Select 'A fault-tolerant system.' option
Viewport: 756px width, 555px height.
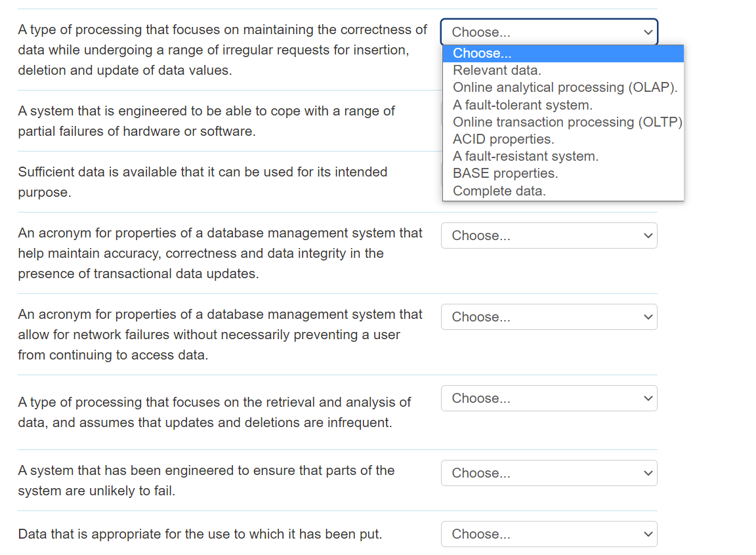[x=522, y=105]
